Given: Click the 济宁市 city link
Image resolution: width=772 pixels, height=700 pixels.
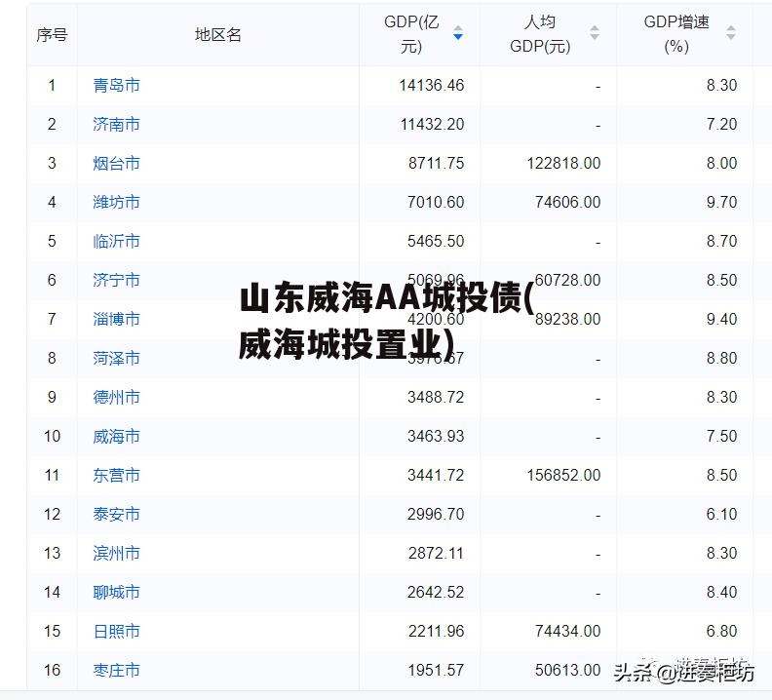Looking at the screenshot, I should point(116,280).
